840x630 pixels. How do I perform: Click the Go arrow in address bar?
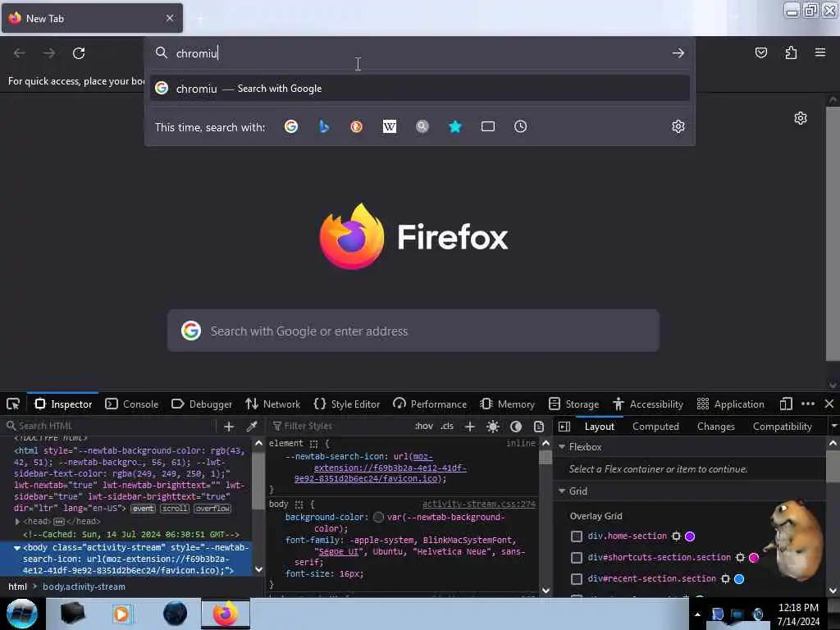pos(678,53)
